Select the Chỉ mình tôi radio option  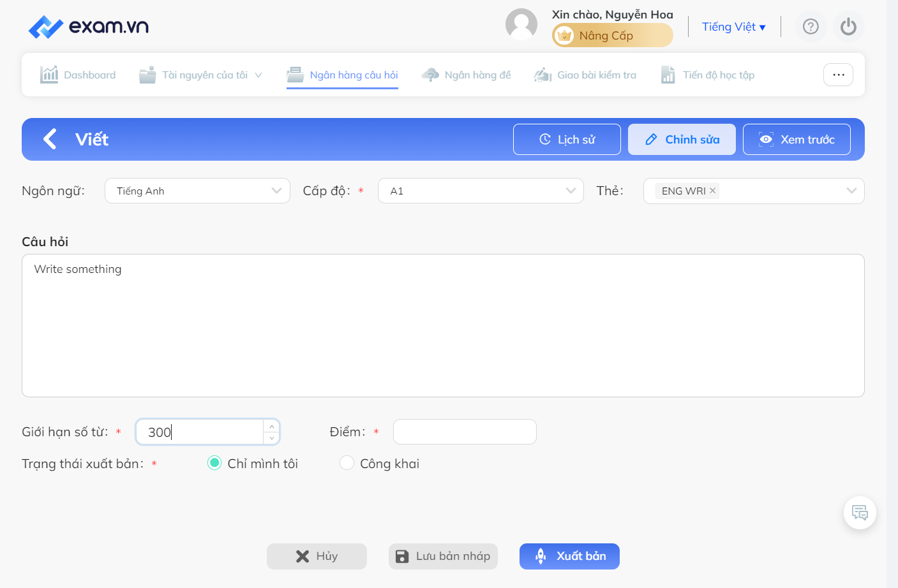coord(214,463)
